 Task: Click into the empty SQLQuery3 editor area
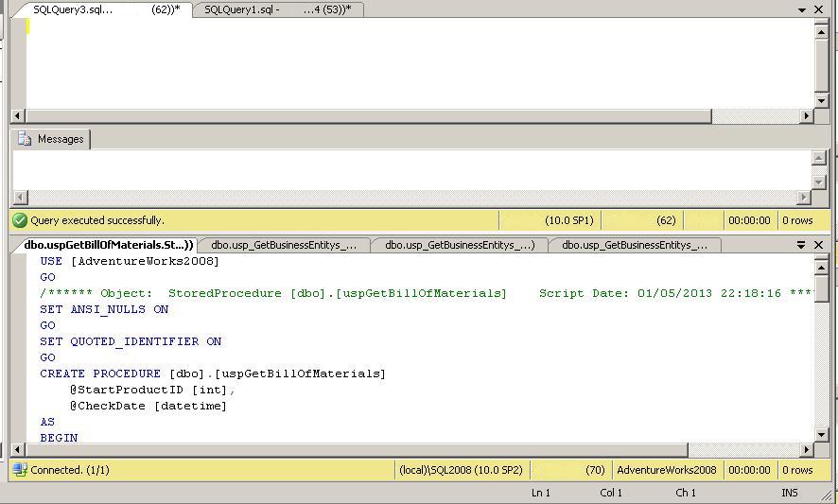tap(416, 61)
